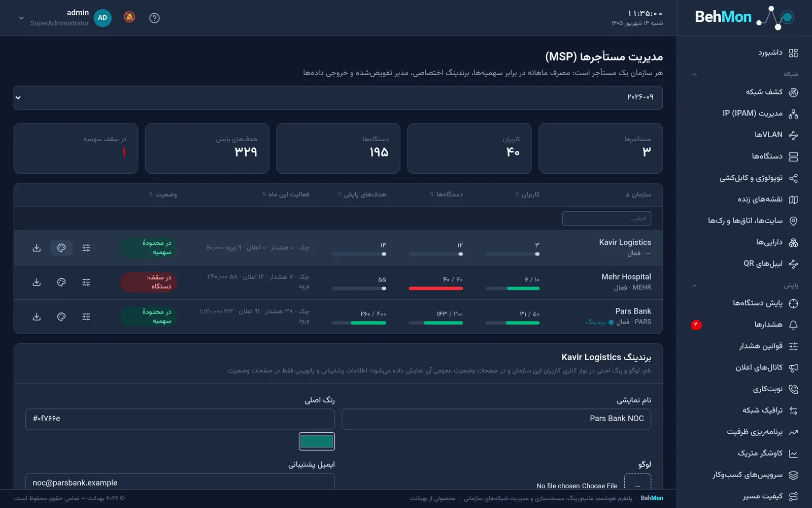Select the Kavir Logistics organization name

[x=625, y=243]
